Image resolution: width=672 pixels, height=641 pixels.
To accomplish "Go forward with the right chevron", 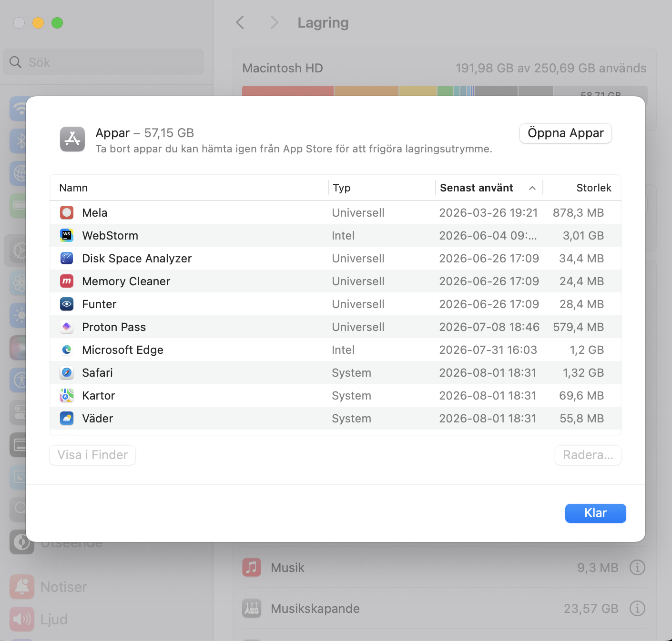I will (274, 22).
